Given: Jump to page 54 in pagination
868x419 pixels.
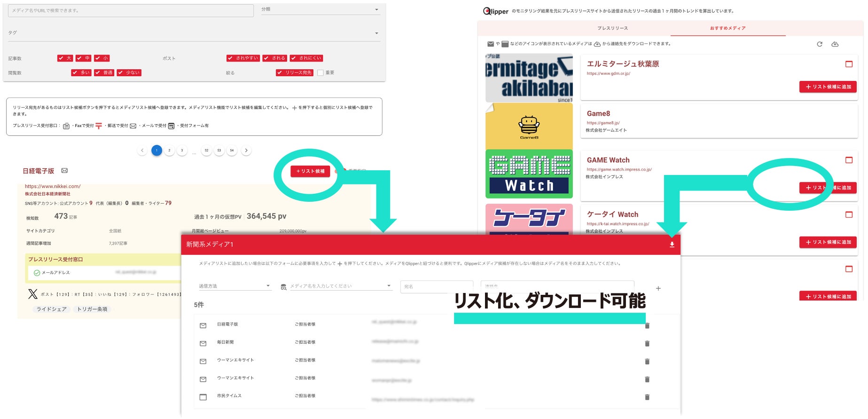Looking at the screenshot, I should click(232, 150).
